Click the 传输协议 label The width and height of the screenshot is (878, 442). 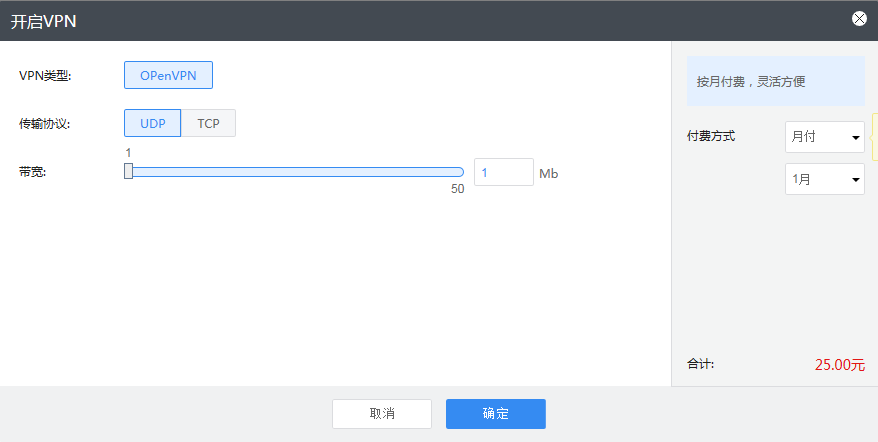(45, 124)
